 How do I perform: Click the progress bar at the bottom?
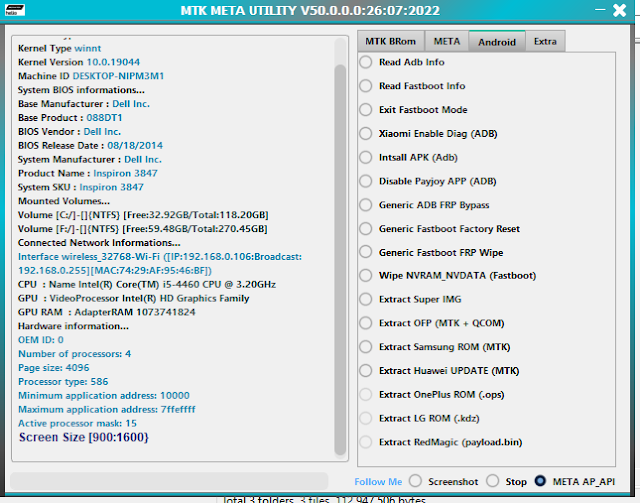coord(169,481)
